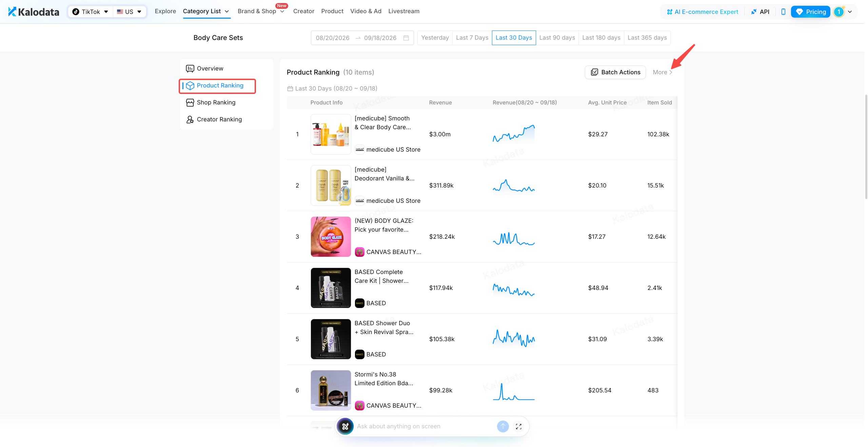Click the revenue trend chart for Stormi's No.38
Image resolution: width=868 pixels, height=447 pixels.
(x=514, y=391)
